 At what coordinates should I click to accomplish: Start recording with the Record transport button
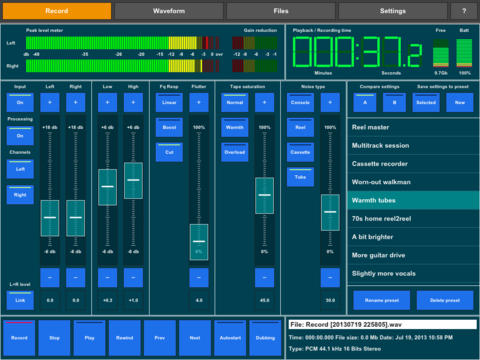[x=19, y=338]
